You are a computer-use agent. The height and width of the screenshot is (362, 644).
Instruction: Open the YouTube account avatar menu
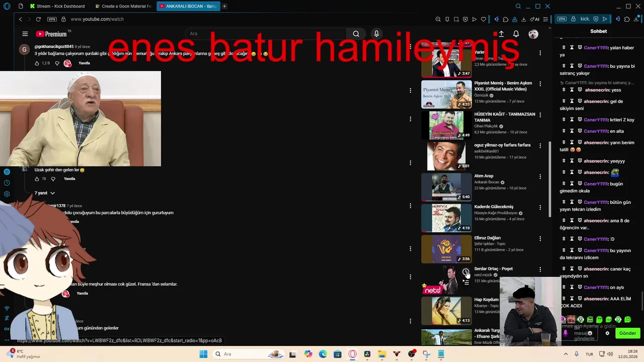coord(533,34)
